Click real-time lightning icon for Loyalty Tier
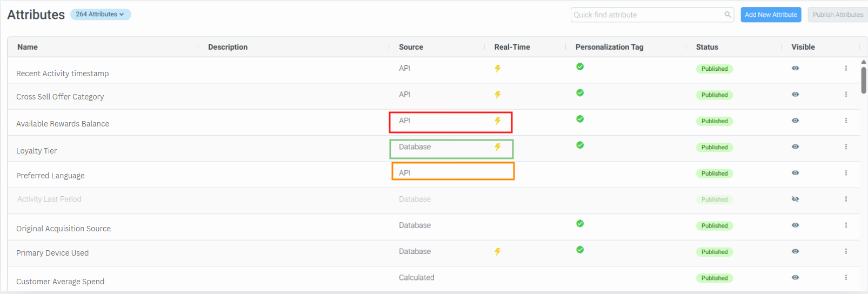This screenshot has height=294, width=868. point(497,147)
